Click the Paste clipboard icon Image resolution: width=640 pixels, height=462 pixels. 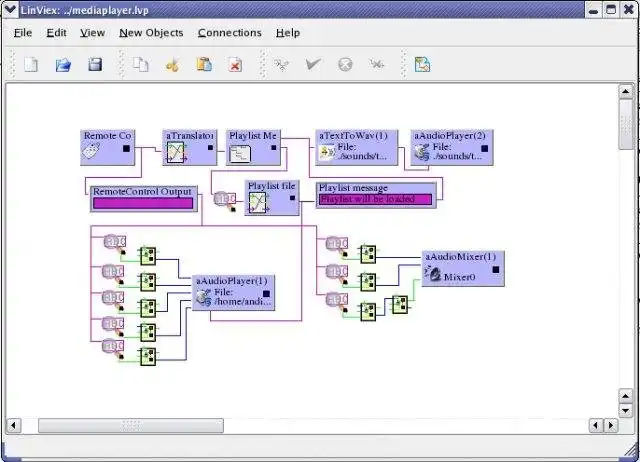(204, 64)
